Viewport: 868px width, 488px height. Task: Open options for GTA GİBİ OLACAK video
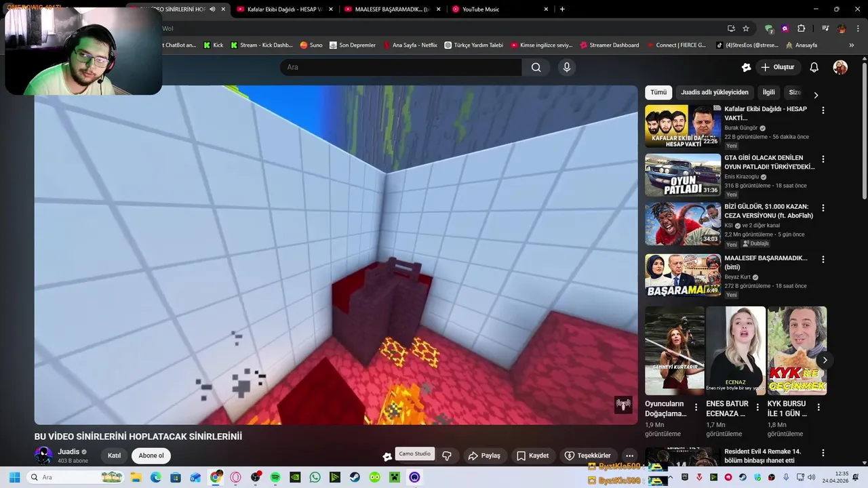(823, 159)
